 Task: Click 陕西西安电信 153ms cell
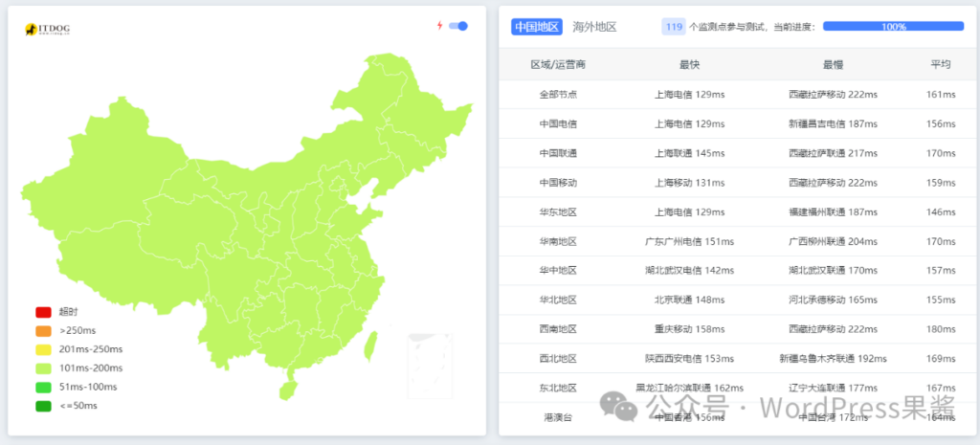tap(689, 359)
